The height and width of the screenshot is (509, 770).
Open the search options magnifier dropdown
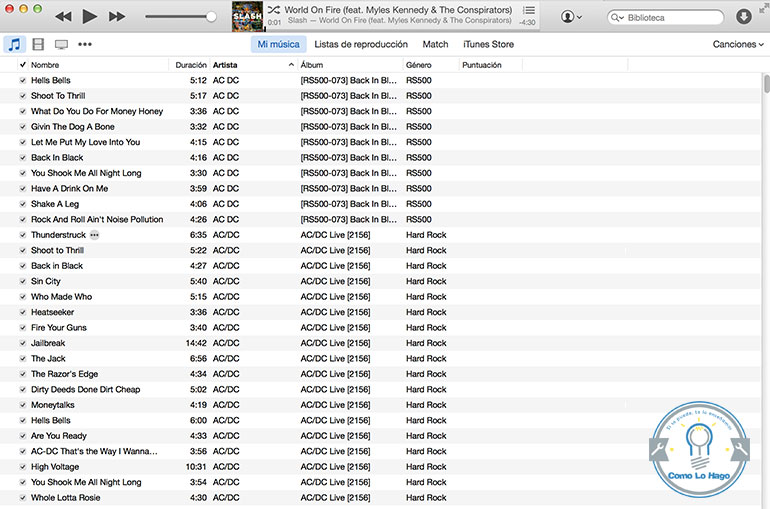coord(617,18)
